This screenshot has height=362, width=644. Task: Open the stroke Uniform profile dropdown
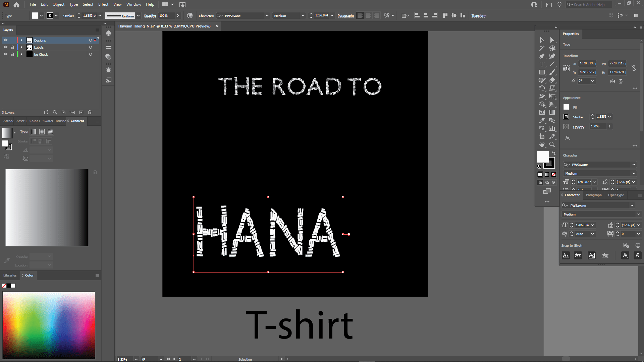tap(138, 16)
